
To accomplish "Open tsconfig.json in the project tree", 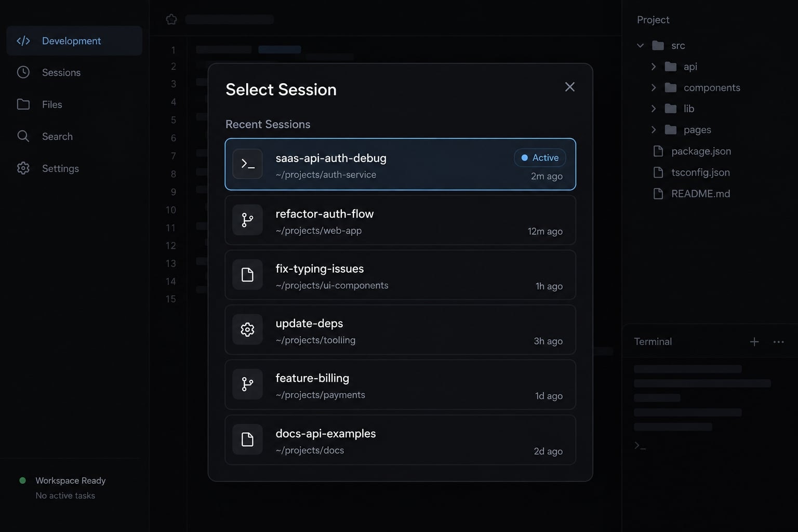I will (x=700, y=172).
